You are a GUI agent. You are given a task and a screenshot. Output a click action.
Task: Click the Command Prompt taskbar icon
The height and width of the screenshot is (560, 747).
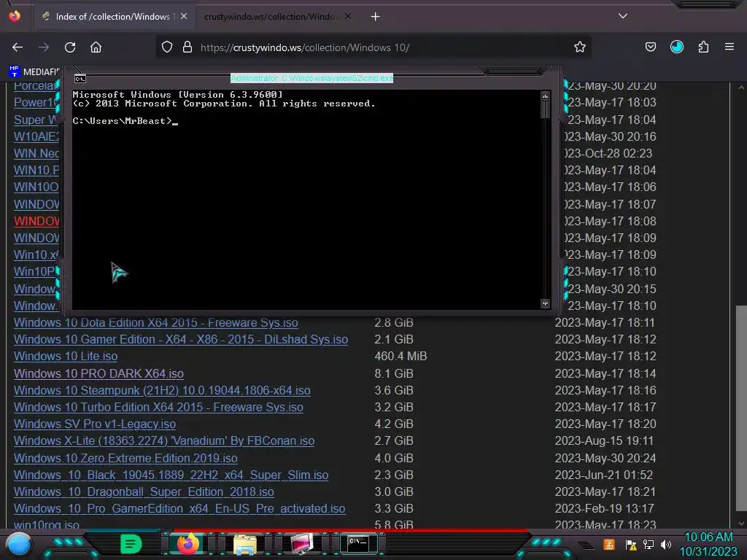click(x=358, y=544)
